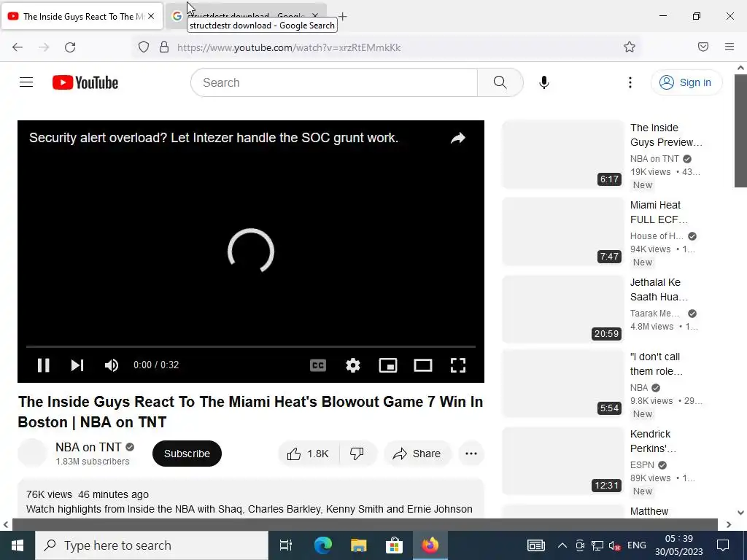747x560 pixels.
Task: Click thumbnail with 20:59 duration
Action: click(x=563, y=309)
